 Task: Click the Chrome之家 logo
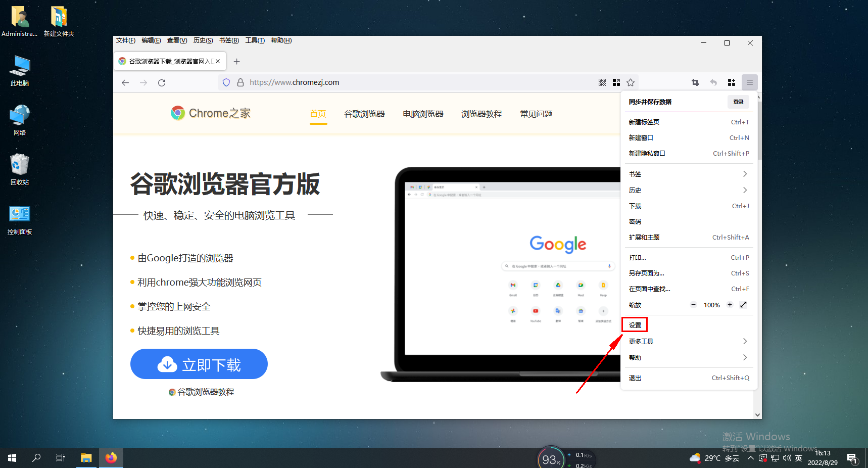(211, 113)
